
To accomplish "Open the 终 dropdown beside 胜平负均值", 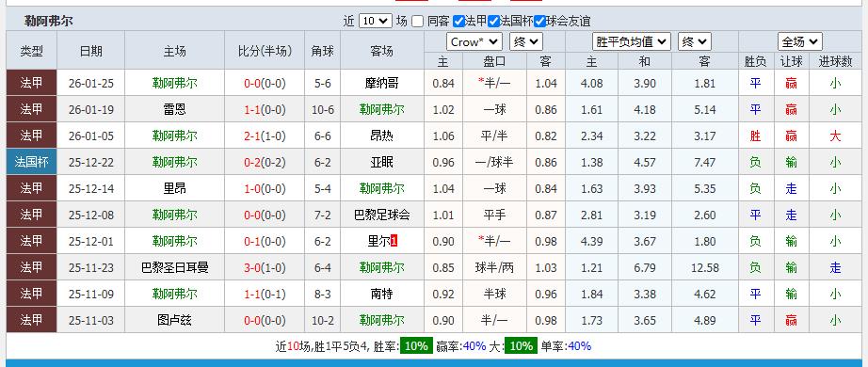I will 694,41.
